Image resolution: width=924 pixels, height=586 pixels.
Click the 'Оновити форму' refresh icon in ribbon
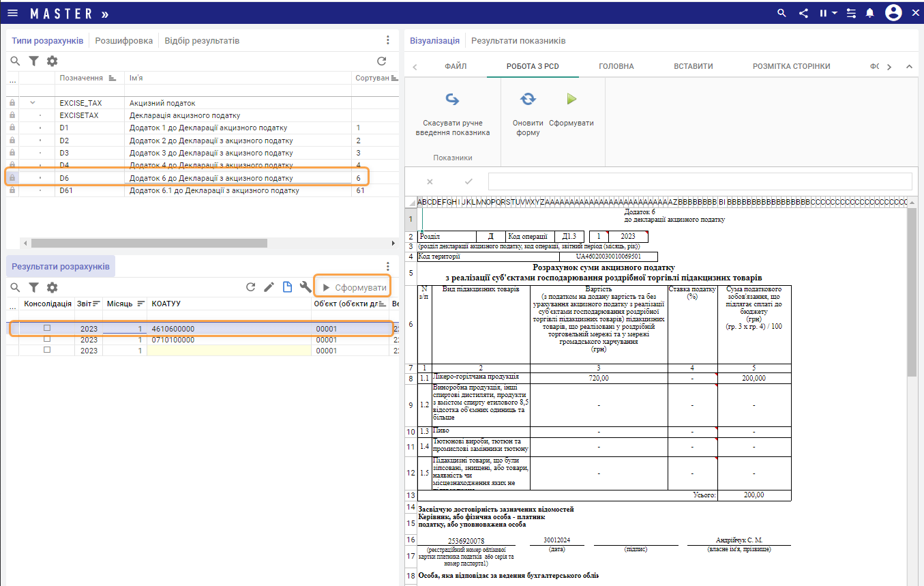pyautogui.click(x=528, y=100)
